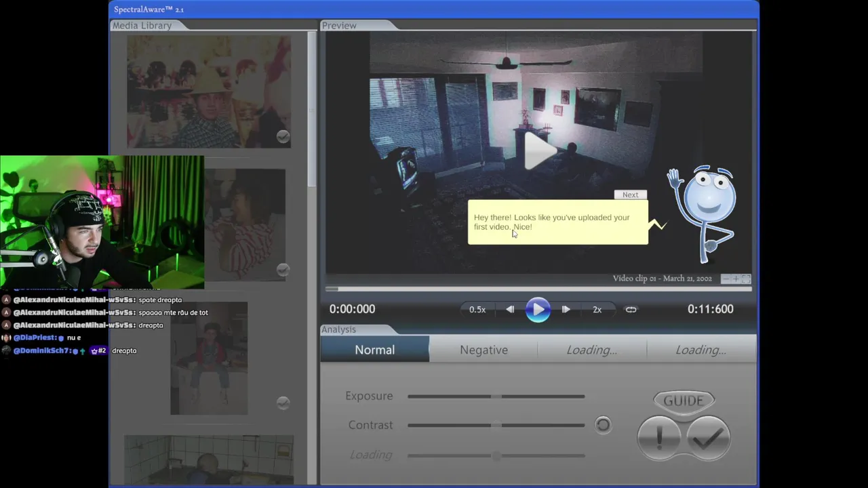Click the last Loading... analysis tab
The height and width of the screenshot is (488, 868).
point(701,350)
